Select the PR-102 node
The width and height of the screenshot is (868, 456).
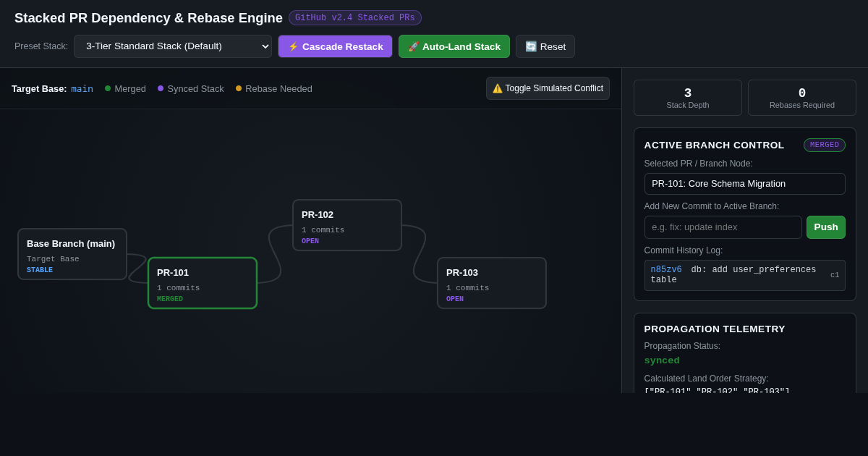pos(347,225)
